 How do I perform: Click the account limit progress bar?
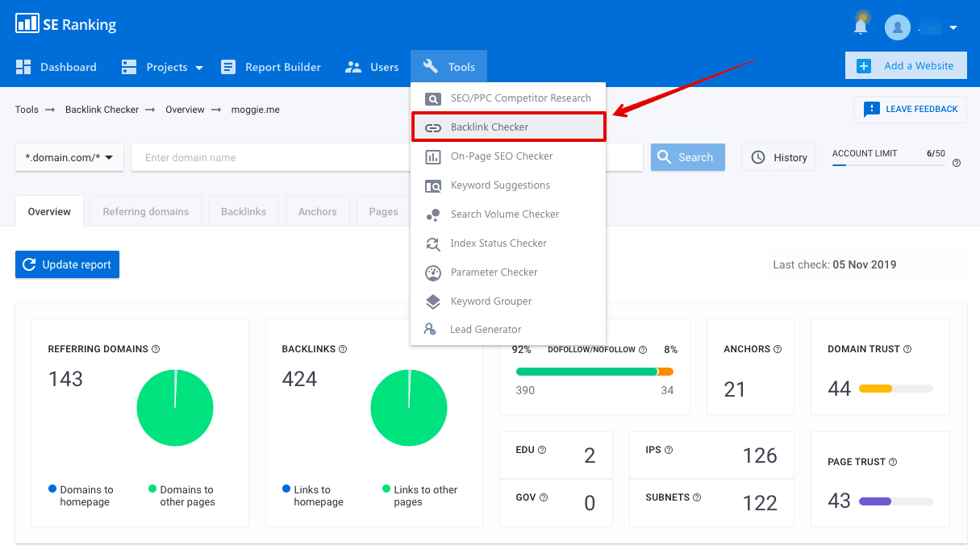point(888,165)
